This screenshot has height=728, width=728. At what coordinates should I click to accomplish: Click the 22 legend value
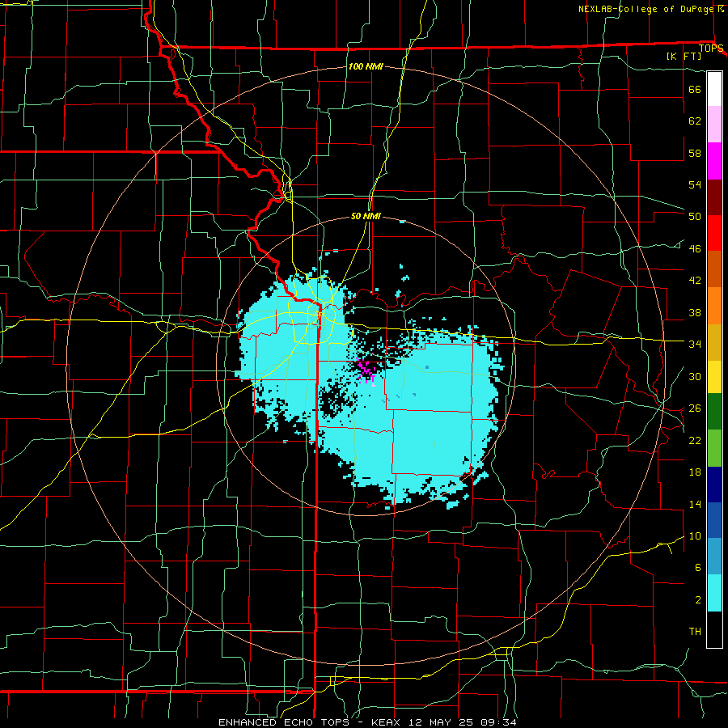695,440
